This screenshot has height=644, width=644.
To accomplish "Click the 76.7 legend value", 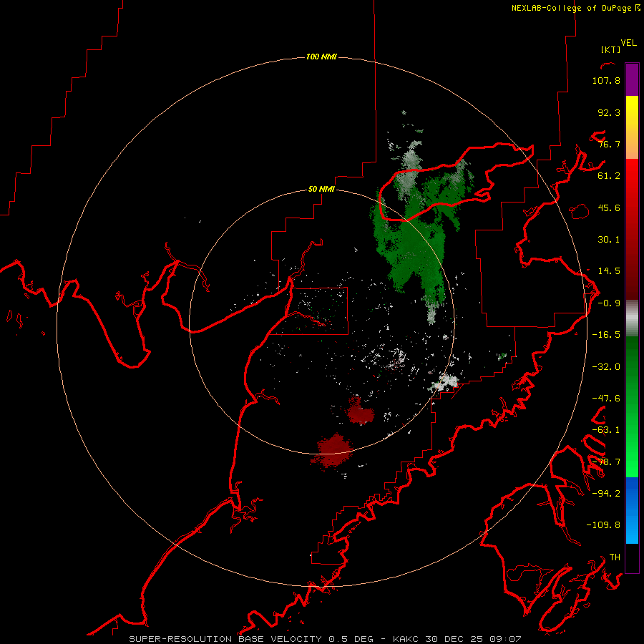I will click(609, 144).
